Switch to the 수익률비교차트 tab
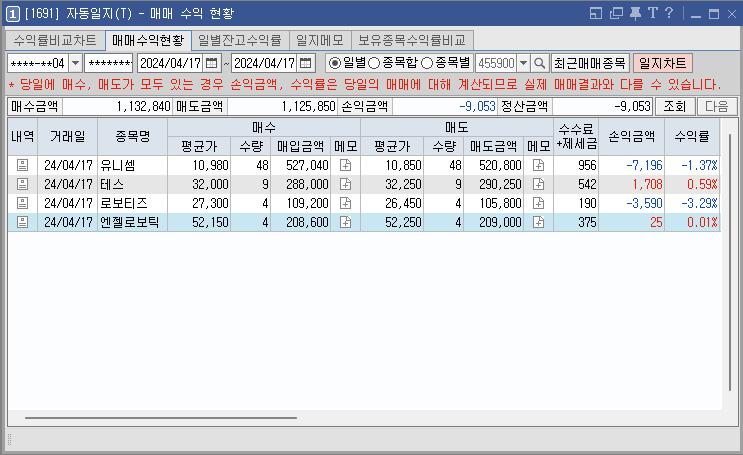Image resolution: width=743 pixels, height=455 pixels. 55,41
